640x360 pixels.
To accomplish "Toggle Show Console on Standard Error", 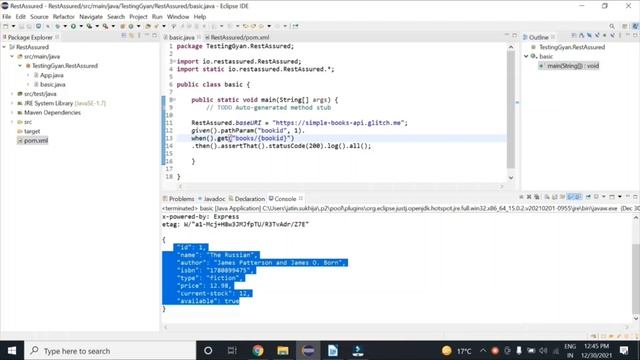I will click(x=578, y=197).
